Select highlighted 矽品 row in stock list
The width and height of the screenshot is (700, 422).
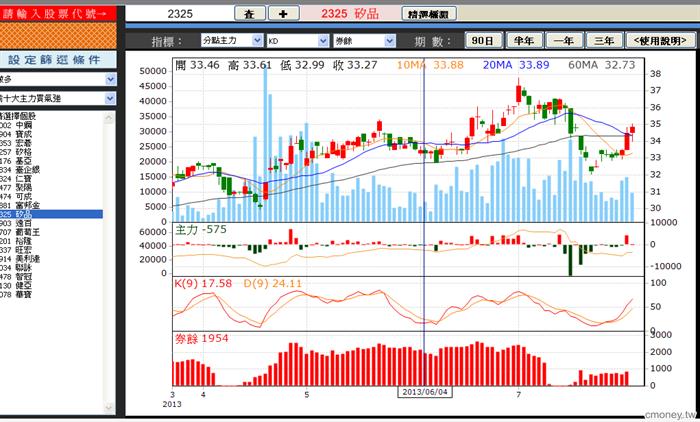pos(51,214)
